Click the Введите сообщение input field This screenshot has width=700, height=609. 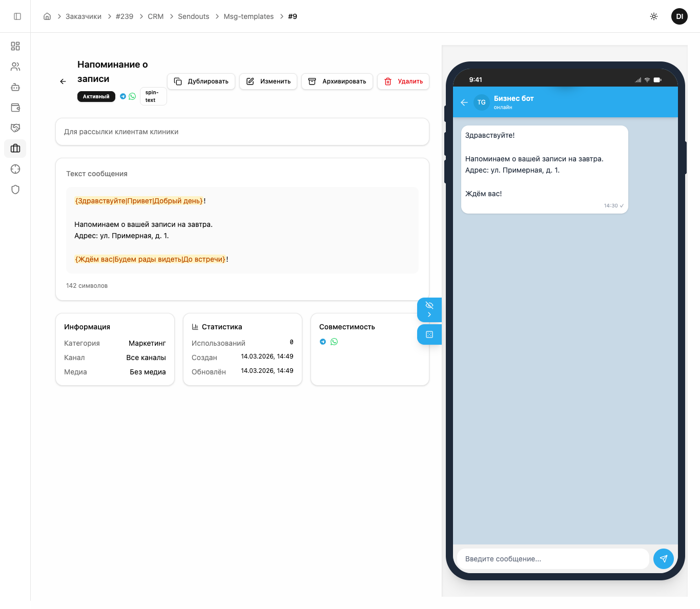click(552, 559)
